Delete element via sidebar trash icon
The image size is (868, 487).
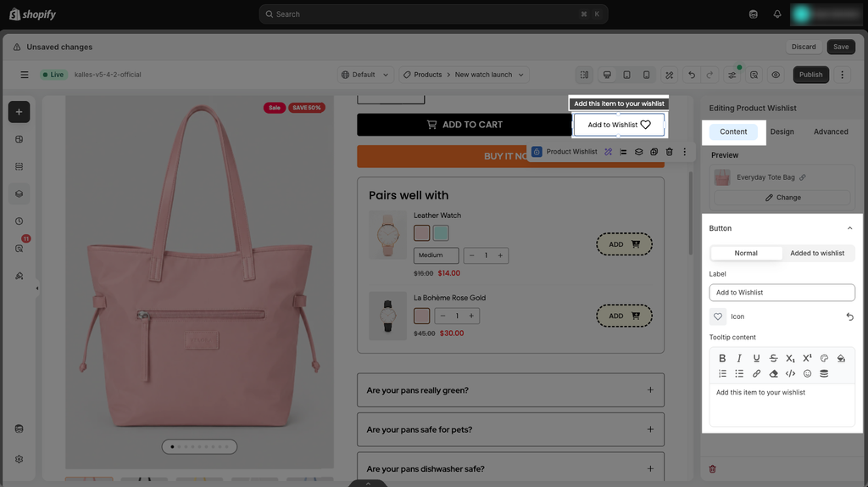pyautogui.click(x=712, y=469)
